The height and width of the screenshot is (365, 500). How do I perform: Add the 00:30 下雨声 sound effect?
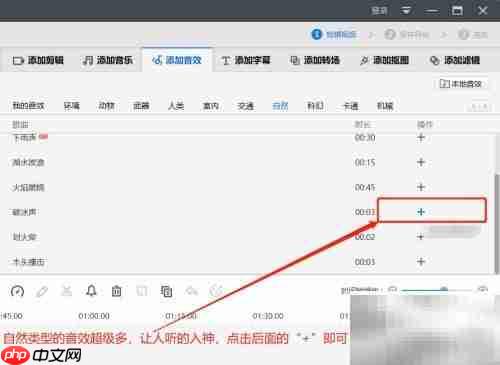421,137
